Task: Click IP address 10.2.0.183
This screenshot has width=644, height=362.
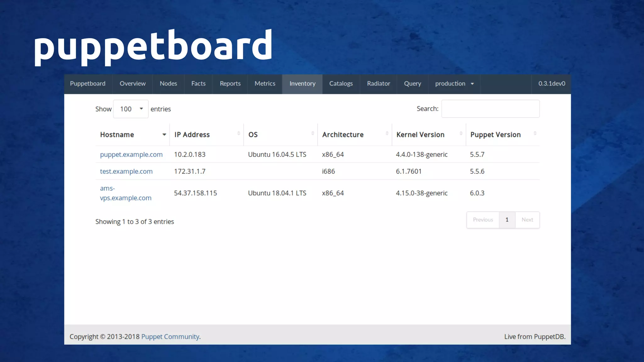Action: pos(190,155)
